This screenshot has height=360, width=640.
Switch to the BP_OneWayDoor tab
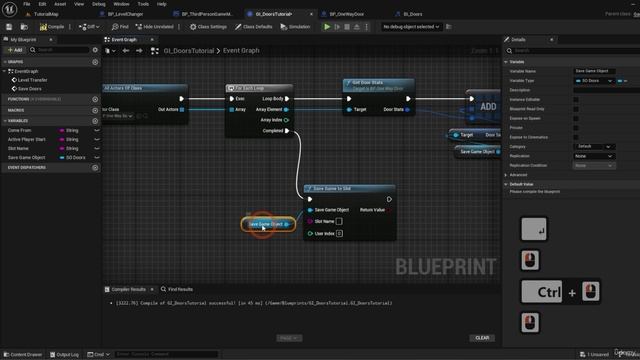347,14
